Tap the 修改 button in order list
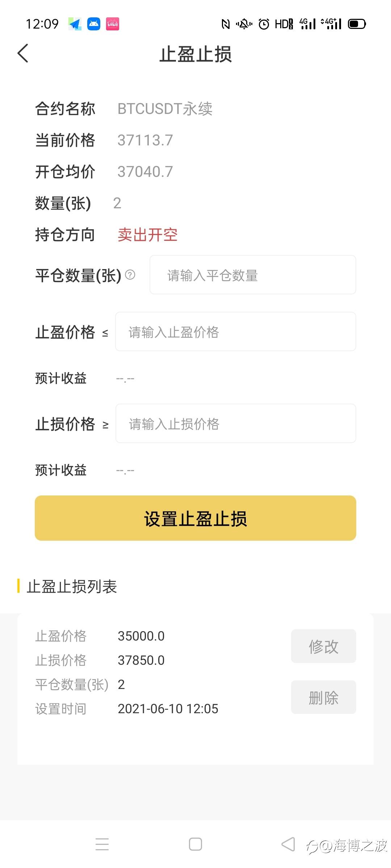Image resolution: width=391 pixels, height=868 pixels. point(323,646)
